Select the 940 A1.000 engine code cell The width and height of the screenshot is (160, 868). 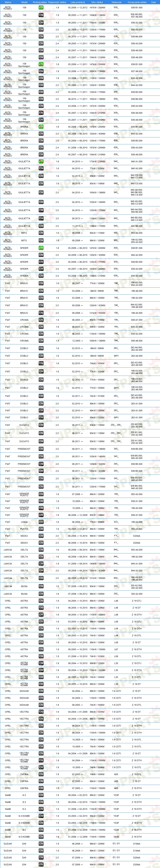137,161
